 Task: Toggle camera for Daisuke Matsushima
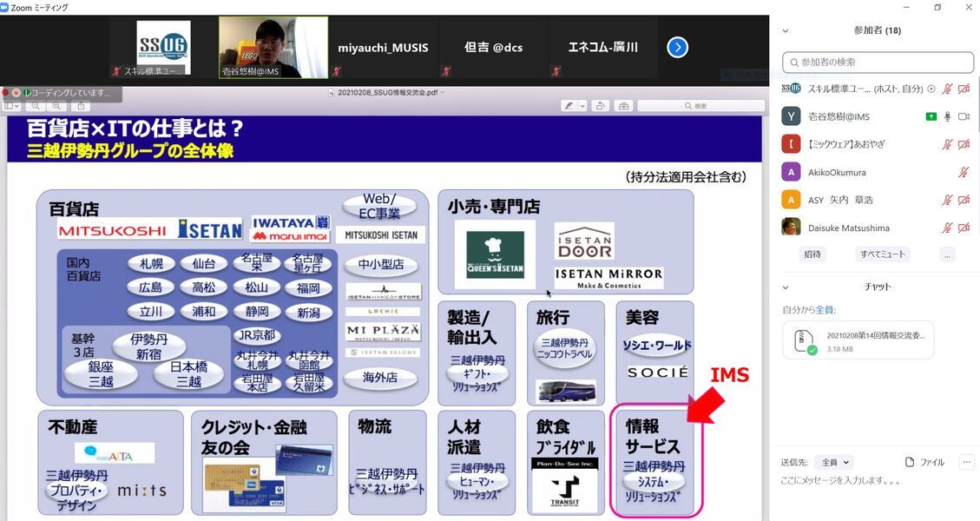[x=964, y=228]
